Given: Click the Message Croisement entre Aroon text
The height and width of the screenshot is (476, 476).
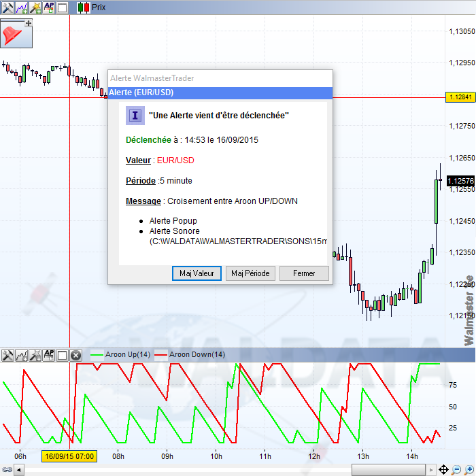Looking at the screenshot, I should (x=211, y=201).
